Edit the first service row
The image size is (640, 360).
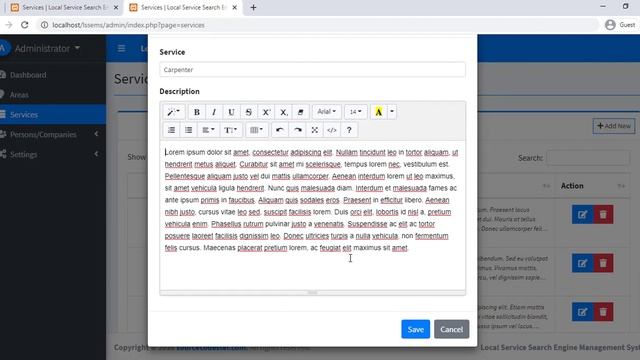[582, 215]
